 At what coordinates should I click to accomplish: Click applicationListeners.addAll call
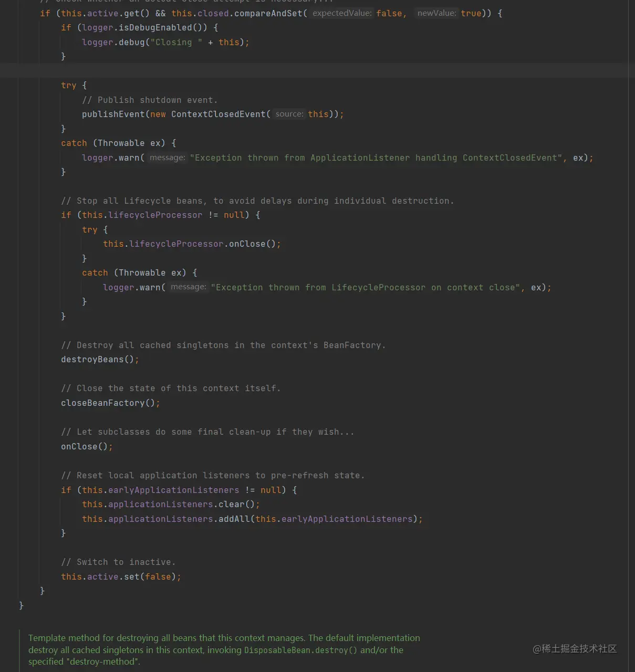(x=252, y=519)
